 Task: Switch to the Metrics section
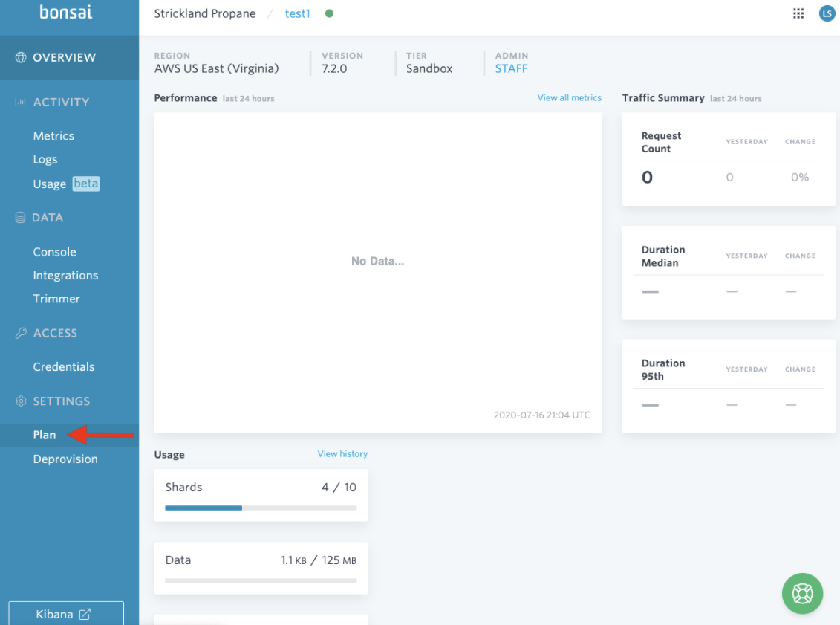click(x=53, y=136)
